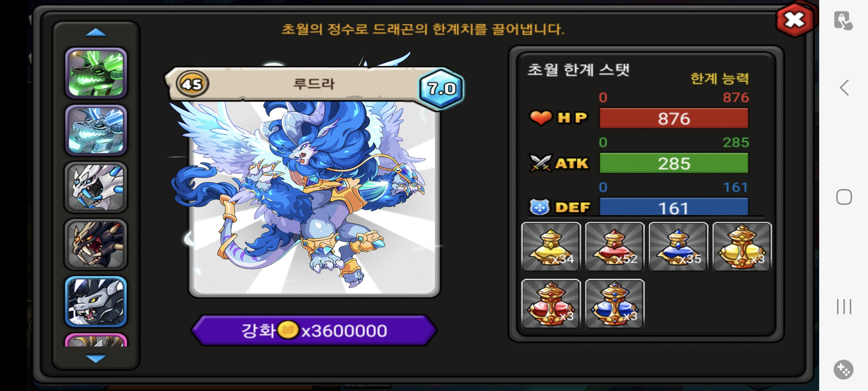Click the green ATK 285 bar
The image size is (868, 391).
tap(674, 163)
